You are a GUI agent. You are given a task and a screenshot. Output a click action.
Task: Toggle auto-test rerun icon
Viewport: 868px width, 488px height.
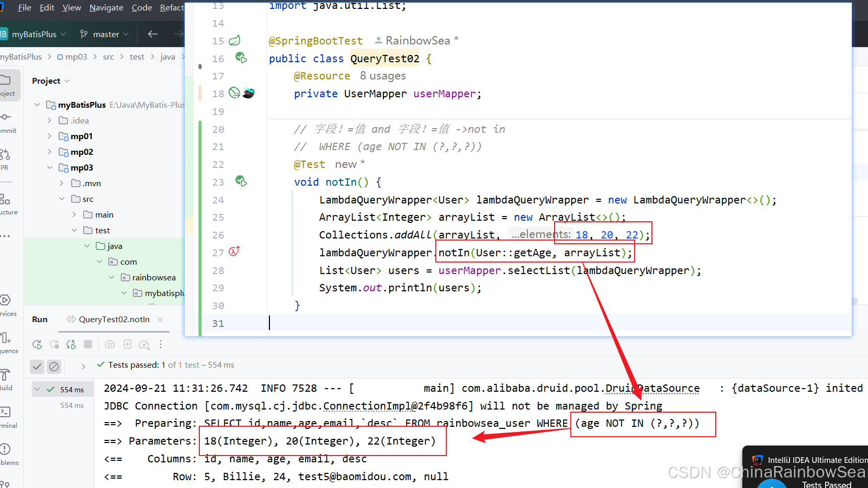click(x=71, y=344)
